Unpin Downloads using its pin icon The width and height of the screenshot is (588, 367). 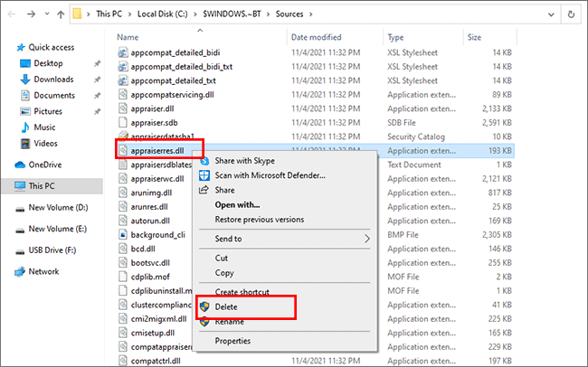click(97, 80)
